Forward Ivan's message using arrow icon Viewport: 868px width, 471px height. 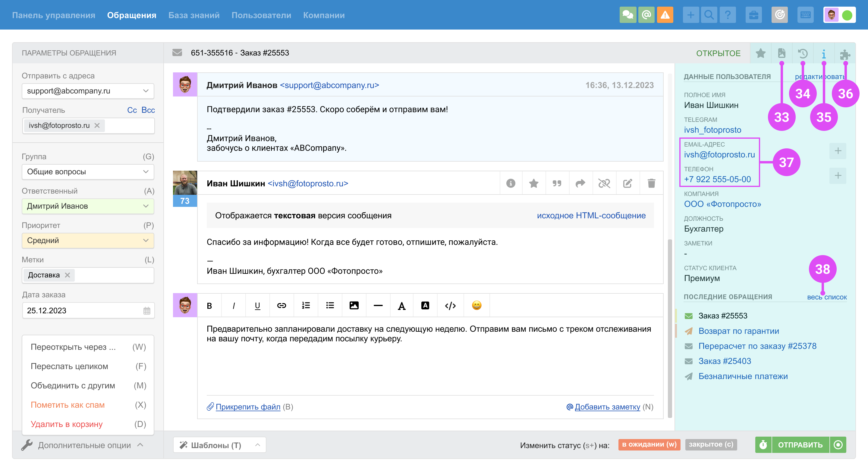pos(580,183)
